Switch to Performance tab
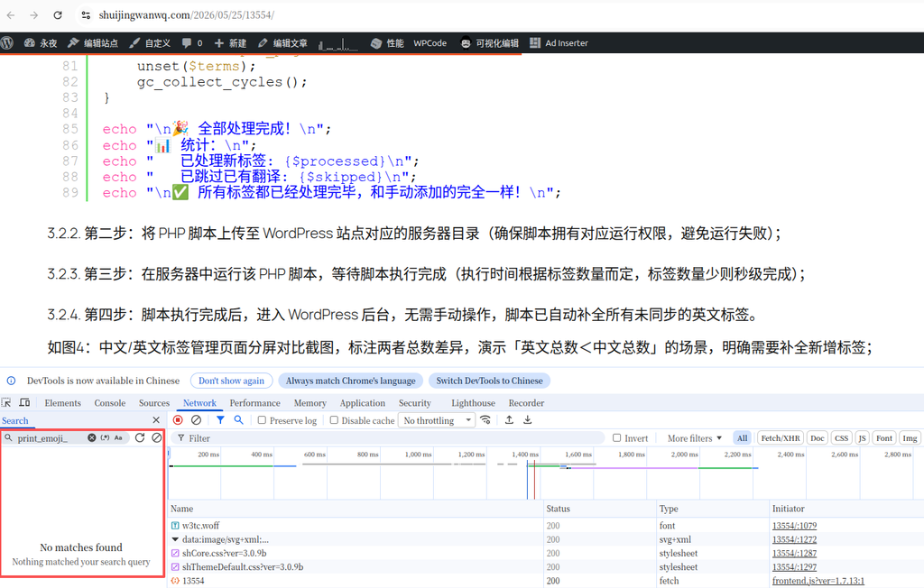 [254, 403]
